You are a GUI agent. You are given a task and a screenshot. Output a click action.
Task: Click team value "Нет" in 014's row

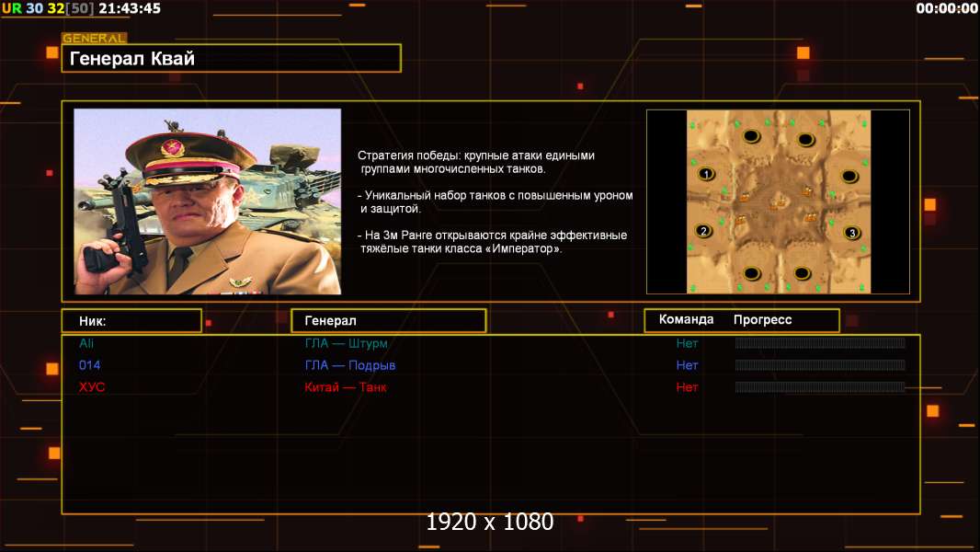[x=687, y=365]
